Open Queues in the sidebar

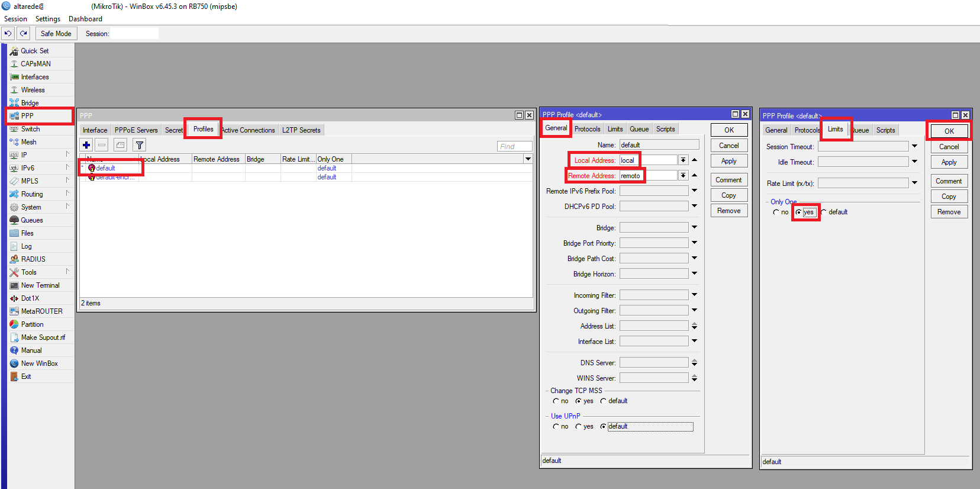click(x=32, y=220)
